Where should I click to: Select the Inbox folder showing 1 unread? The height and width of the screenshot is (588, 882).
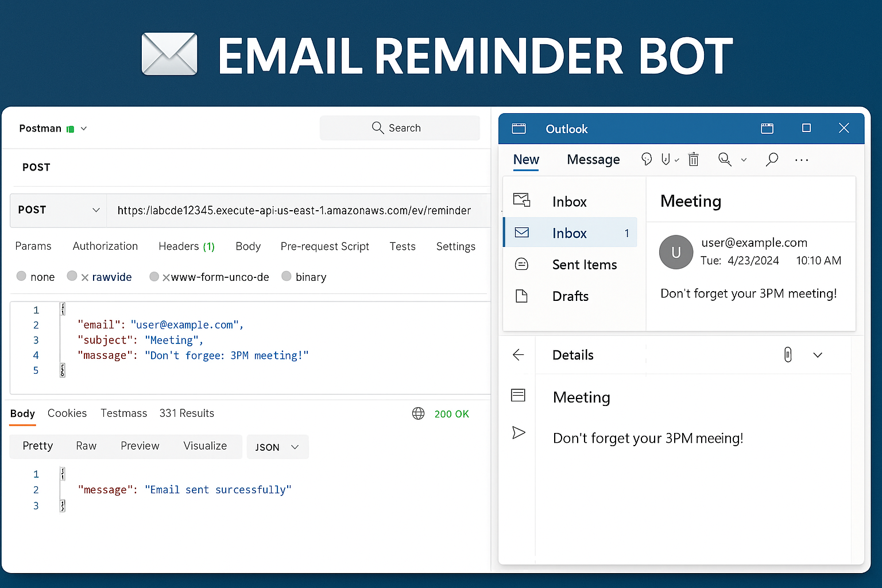pos(571,233)
